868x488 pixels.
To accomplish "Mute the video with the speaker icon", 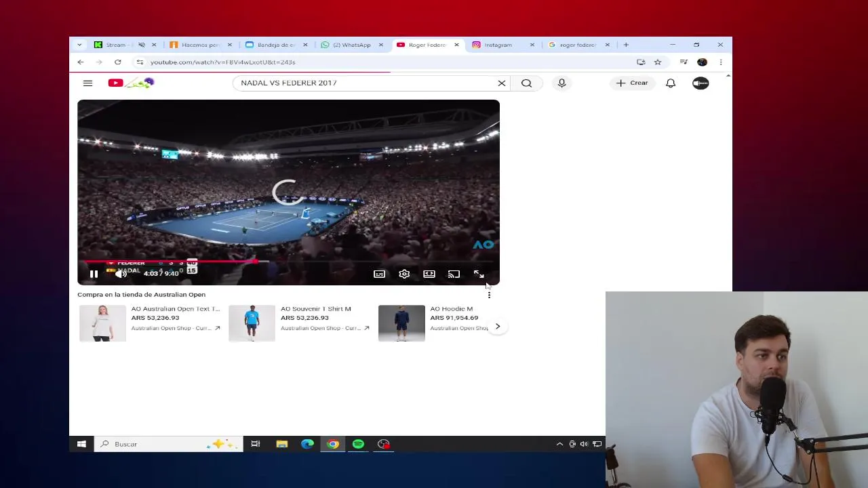I will pyautogui.click(x=121, y=274).
